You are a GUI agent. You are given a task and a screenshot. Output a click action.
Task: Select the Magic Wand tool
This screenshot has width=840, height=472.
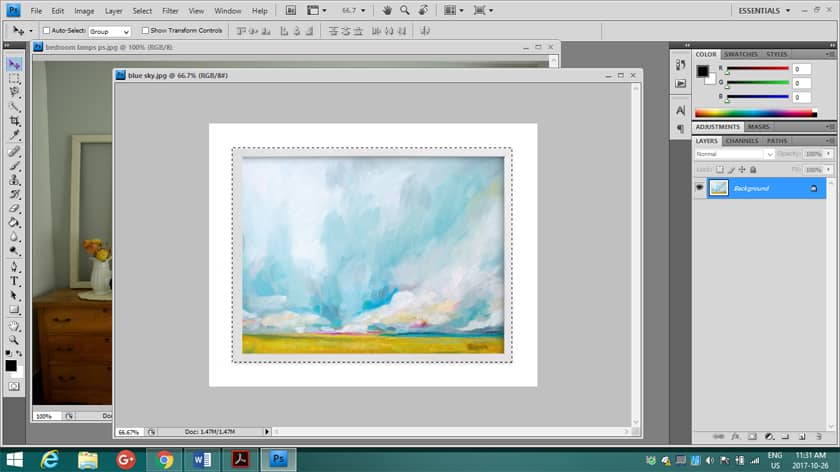click(14, 107)
